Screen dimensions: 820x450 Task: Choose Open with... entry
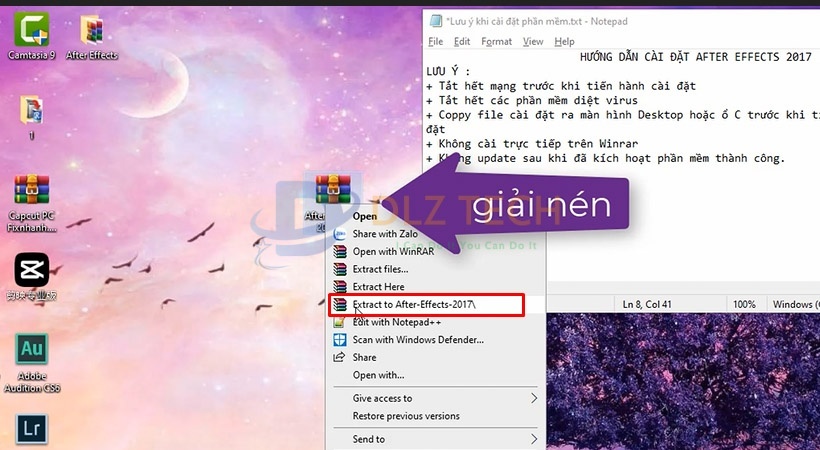(378, 375)
